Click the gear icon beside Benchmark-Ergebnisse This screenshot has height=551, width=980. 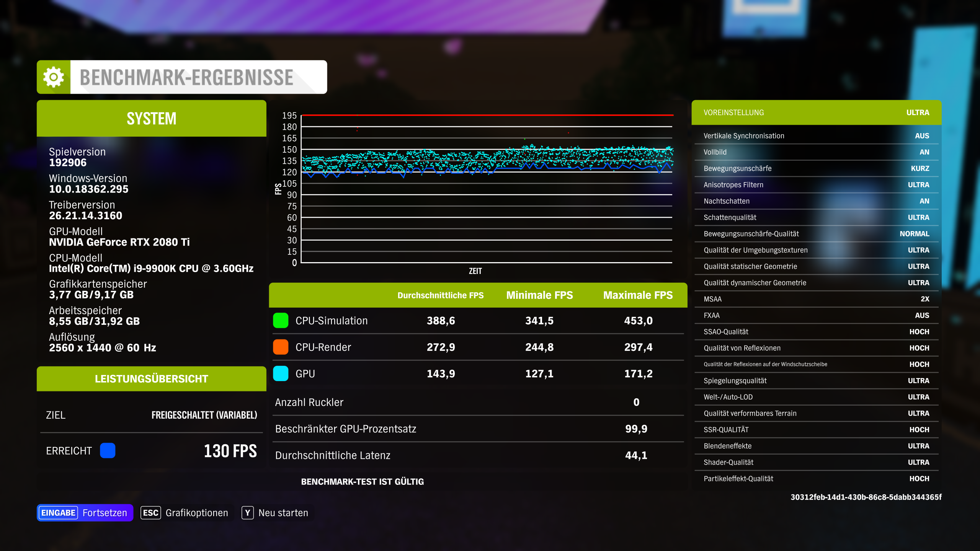pos(54,77)
